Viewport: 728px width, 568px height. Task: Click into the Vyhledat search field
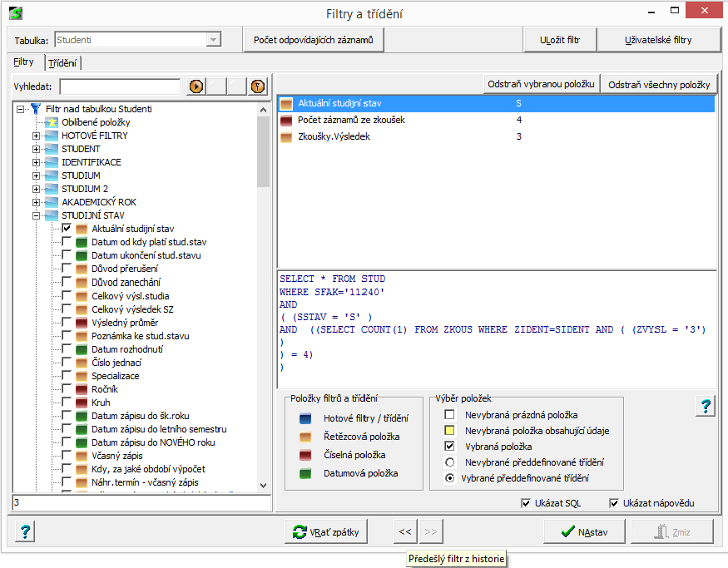pos(120,86)
